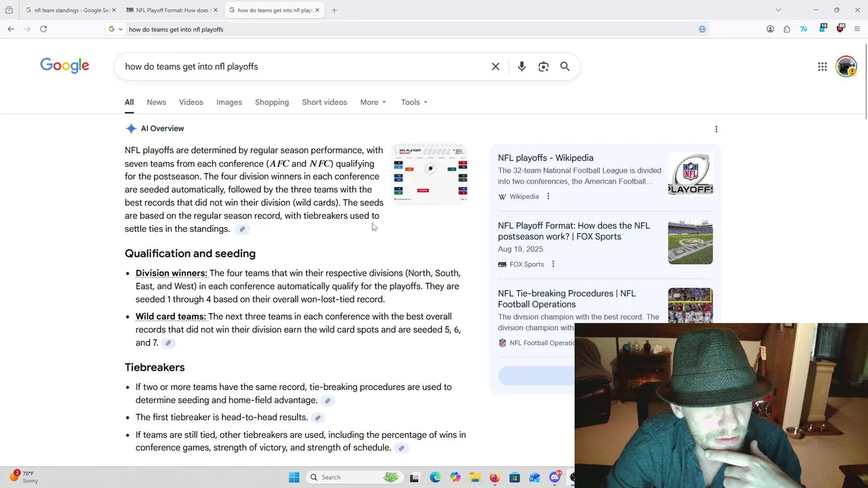Start a voice search with the microphone
Image resolution: width=868 pixels, height=488 pixels.
click(521, 66)
